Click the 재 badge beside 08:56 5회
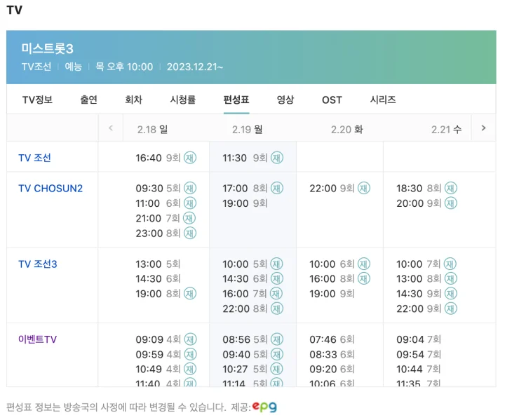505x420 pixels. [x=277, y=339]
